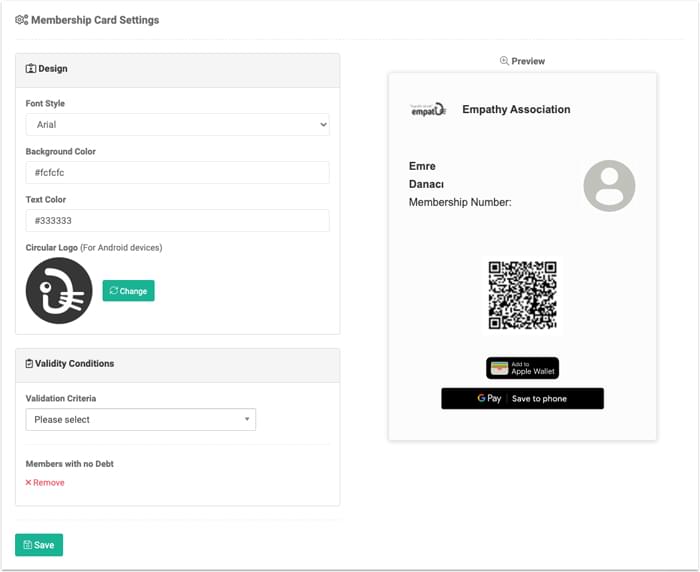Click the QR code on the card
This screenshot has width=700, height=572.
click(522, 295)
